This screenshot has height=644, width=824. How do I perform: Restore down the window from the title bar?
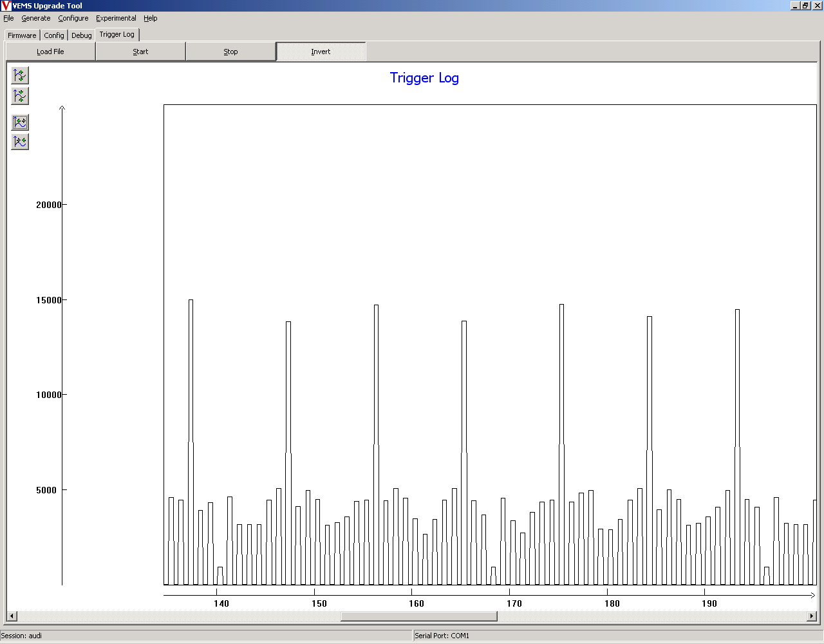pos(805,6)
